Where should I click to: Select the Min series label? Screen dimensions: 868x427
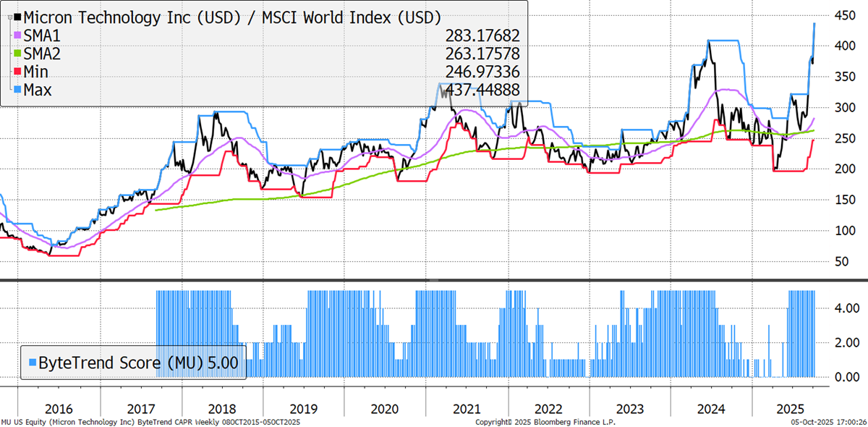[39, 72]
